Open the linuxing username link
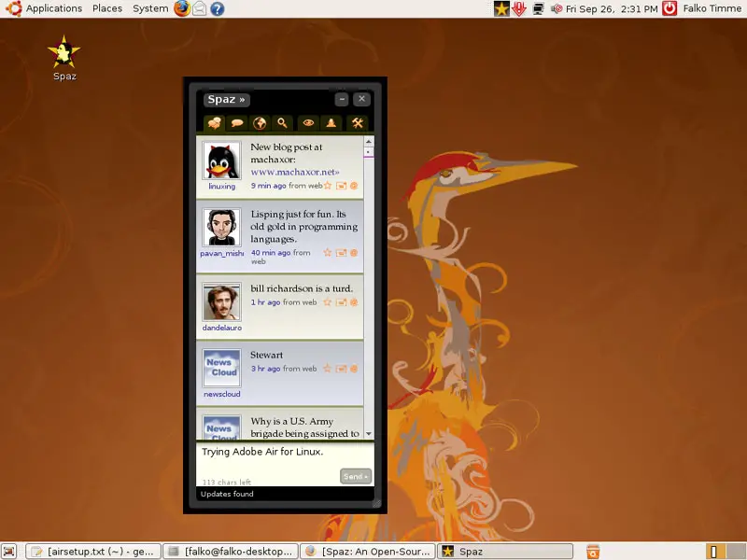The height and width of the screenshot is (560, 747). coord(222,186)
